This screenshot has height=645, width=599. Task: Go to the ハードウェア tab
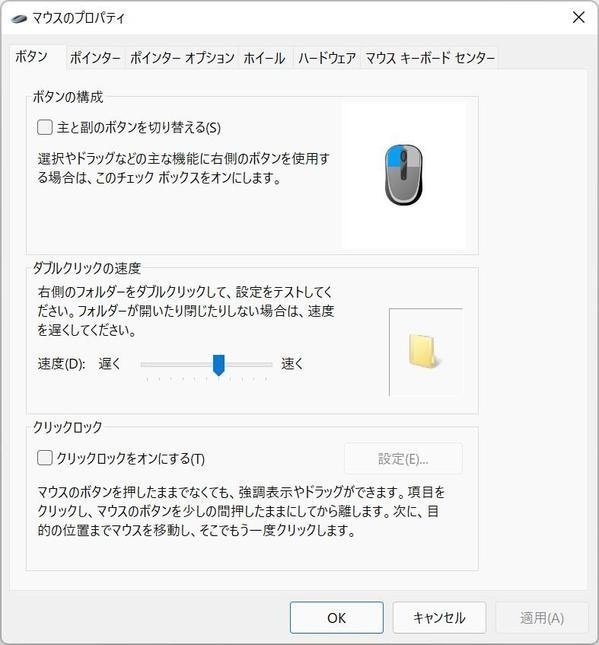click(x=327, y=58)
